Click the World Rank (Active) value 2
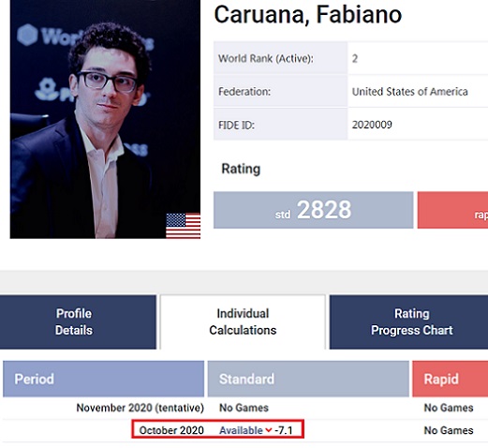Viewport: 488px width, 448px height. 355,58
